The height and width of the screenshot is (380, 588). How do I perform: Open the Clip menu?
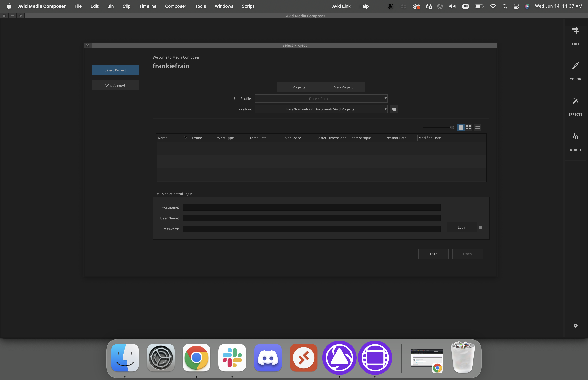tap(126, 6)
